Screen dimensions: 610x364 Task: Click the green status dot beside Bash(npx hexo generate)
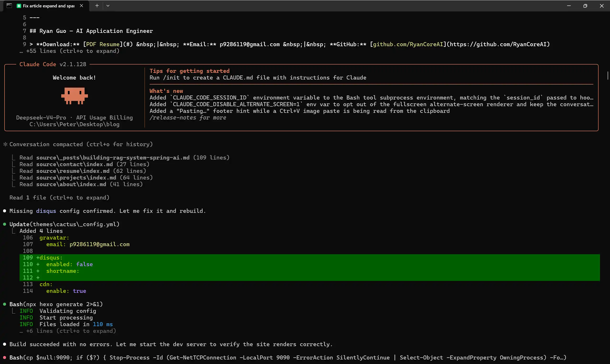pyautogui.click(x=5, y=304)
